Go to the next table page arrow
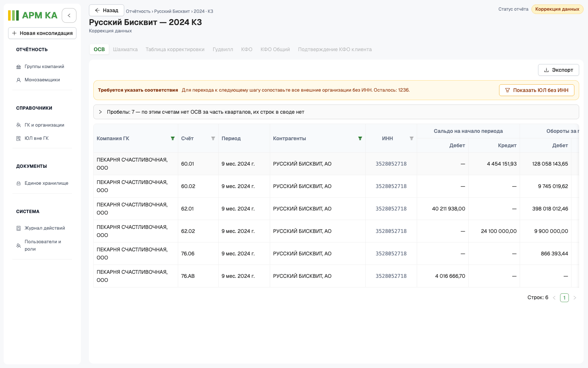Image resolution: width=588 pixels, height=368 pixels. [575, 298]
